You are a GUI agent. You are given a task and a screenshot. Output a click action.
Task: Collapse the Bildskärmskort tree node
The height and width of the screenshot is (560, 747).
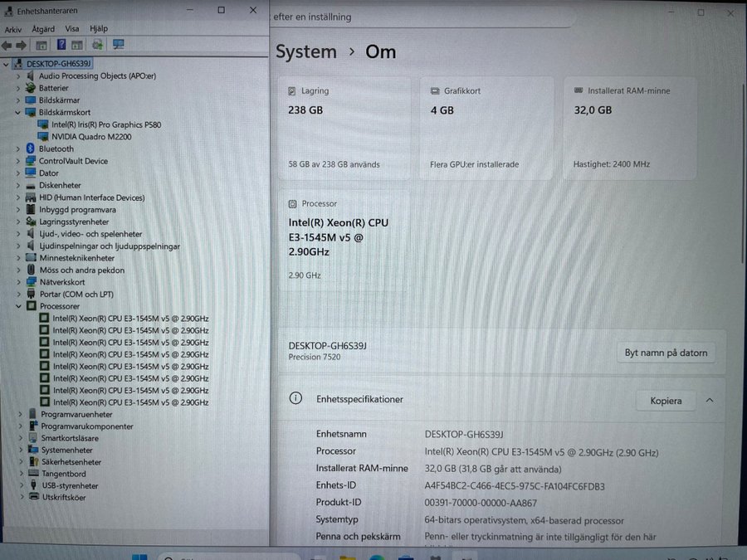click(18, 112)
